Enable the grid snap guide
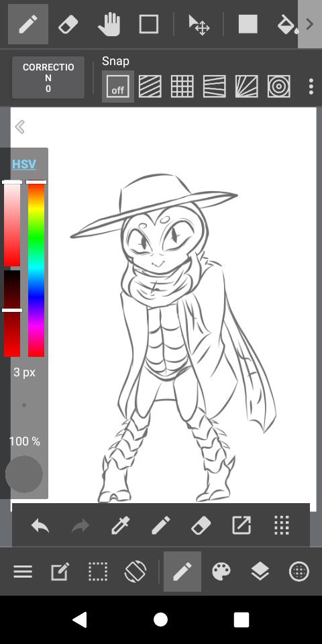The width and height of the screenshot is (322, 644). click(x=182, y=87)
